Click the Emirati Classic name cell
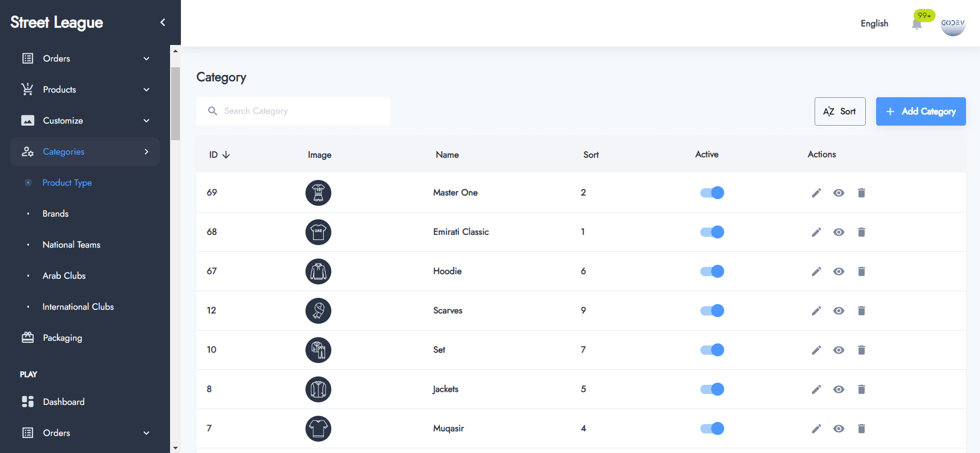The height and width of the screenshot is (453, 980). [x=461, y=232]
